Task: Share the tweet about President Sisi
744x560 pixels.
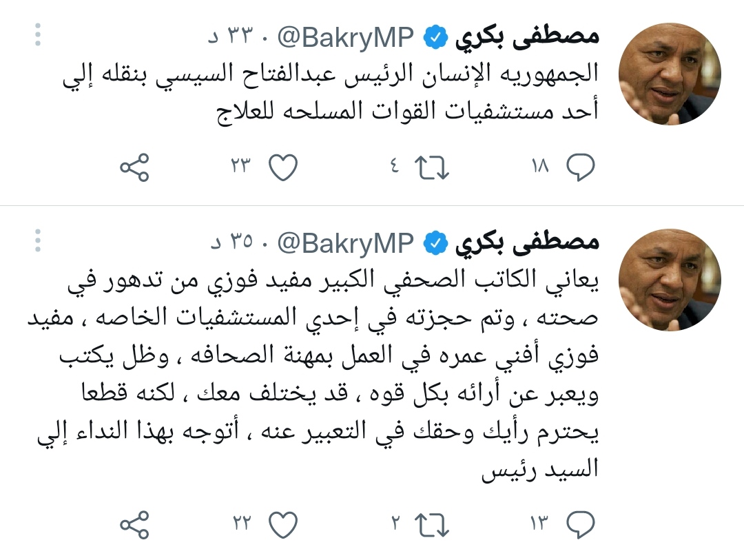Action: pyautogui.click(x=134, y=166)
